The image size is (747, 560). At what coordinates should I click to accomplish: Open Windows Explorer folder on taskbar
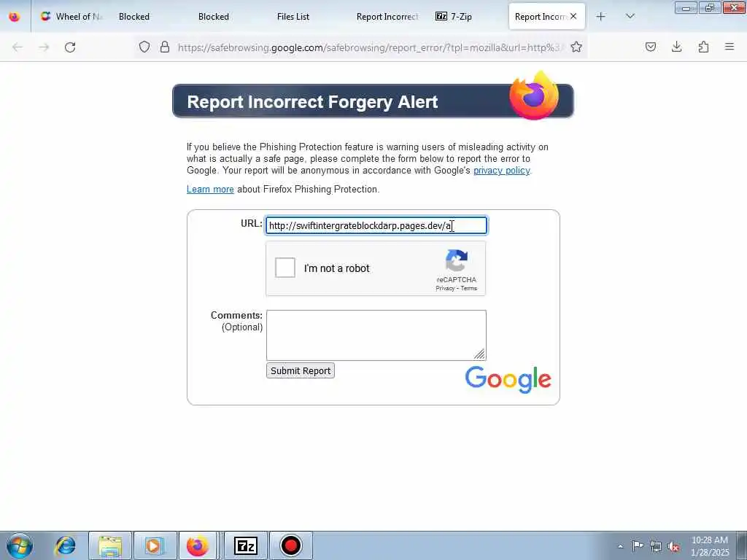(x=110, y=545)
